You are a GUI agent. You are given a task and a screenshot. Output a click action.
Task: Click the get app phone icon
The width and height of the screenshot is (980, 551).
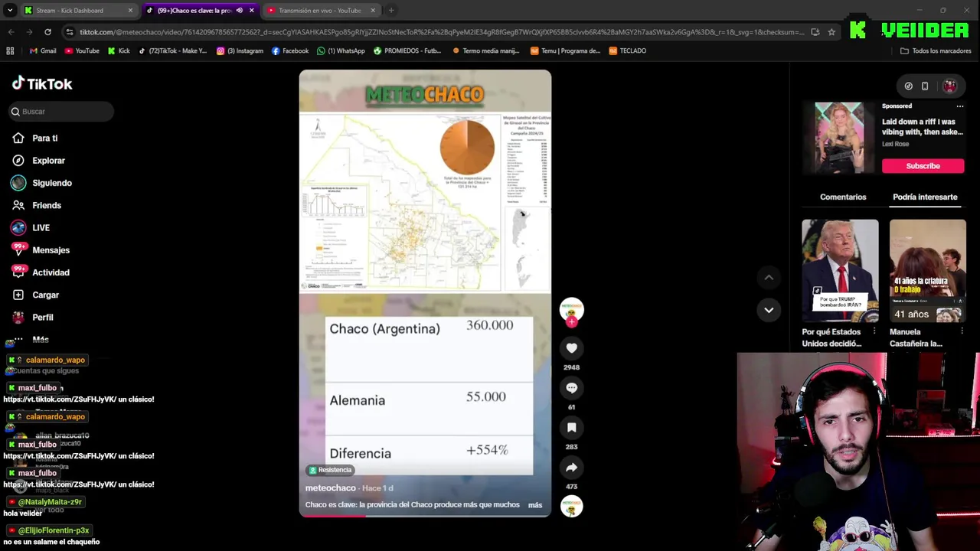point(925,86)
